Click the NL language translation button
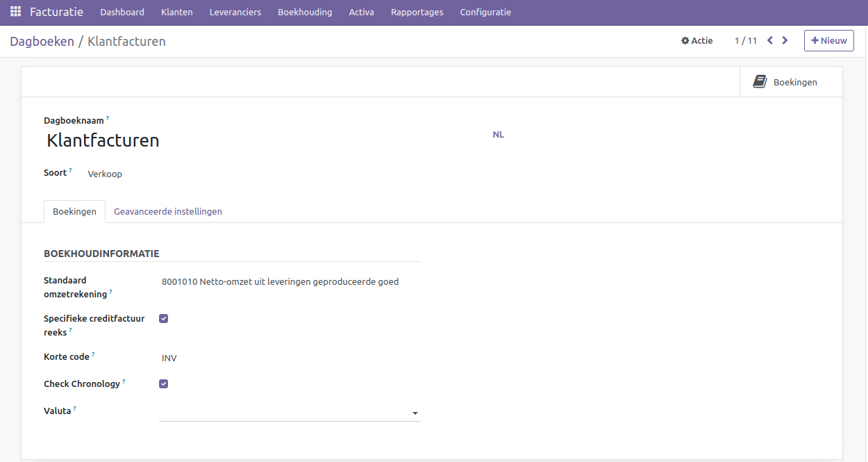 [498, 135]
